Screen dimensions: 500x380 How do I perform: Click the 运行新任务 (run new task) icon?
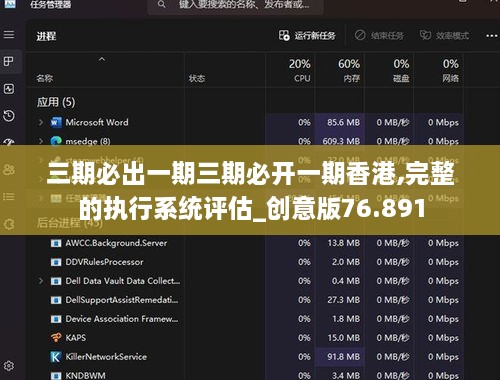click(x=284, y=35)
